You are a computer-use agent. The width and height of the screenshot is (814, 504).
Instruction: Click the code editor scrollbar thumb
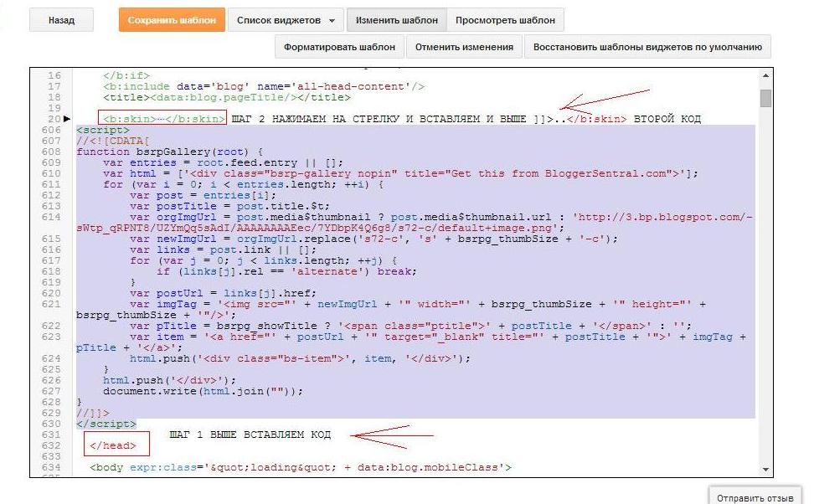(765, 98)
